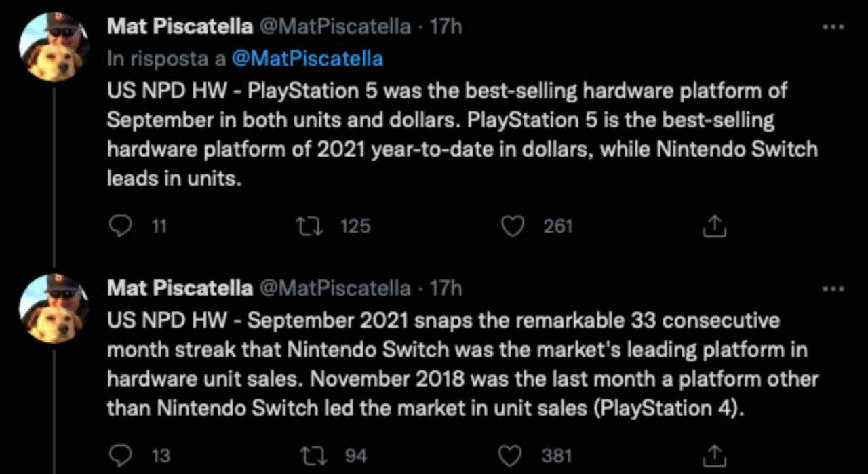This screenshot has width=868, height=474.
Task: Click the 17h timestamp on second tweet
Action: (x=446, y=288)
